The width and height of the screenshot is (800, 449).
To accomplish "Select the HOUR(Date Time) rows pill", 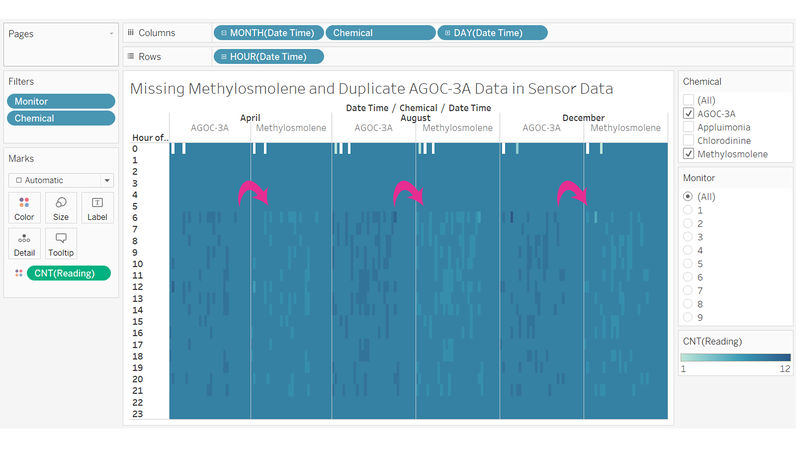I will pyautogui.click(x=268, y=57).
